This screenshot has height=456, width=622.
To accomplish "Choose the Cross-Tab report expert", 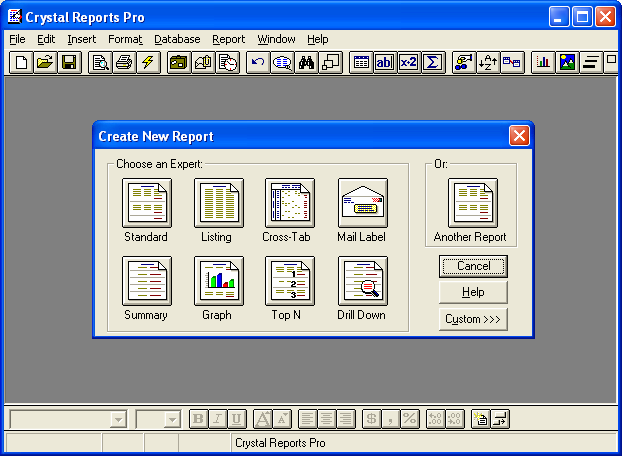I will tap(290, 203).
